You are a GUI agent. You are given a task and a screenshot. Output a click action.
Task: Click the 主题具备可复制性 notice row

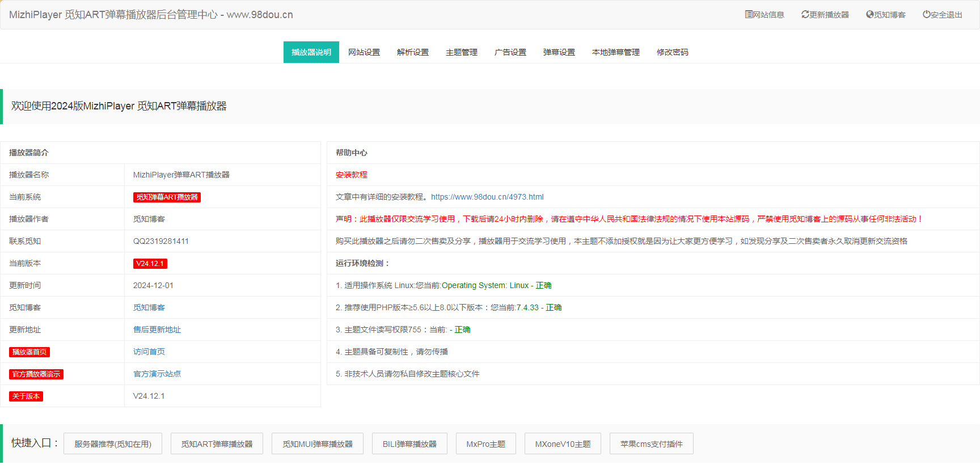(653, 352)
